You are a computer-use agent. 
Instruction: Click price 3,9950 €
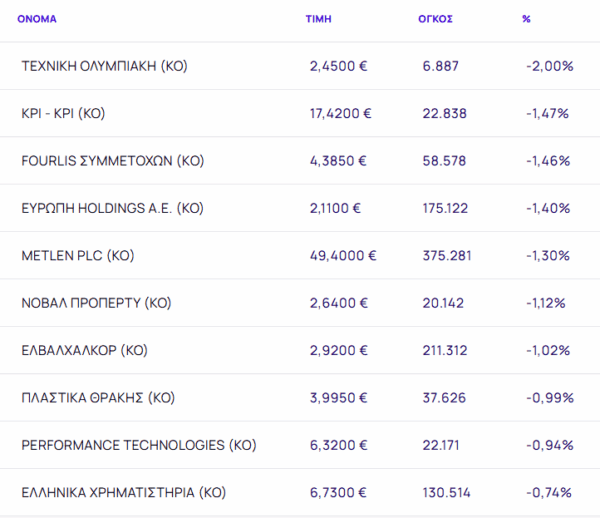[x=339, y=398]
